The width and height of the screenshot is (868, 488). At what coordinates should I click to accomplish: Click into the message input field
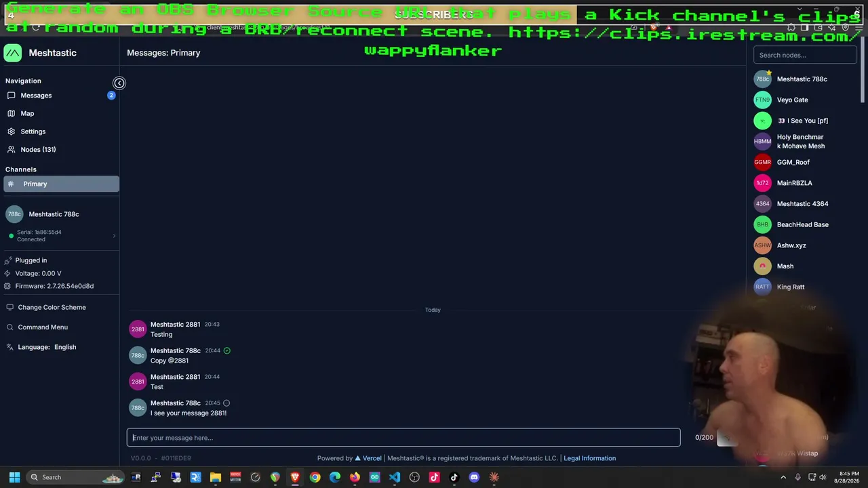pyautogui.click(x=403, y=438)
